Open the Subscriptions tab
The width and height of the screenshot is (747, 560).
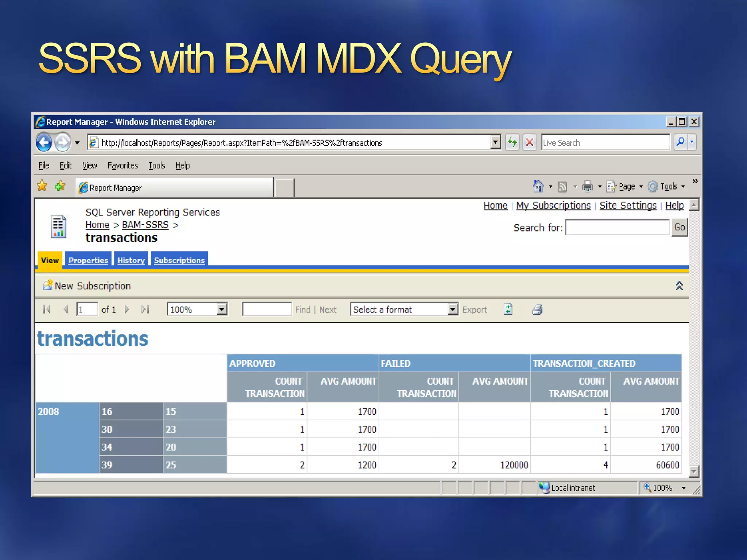click(179, 260)
